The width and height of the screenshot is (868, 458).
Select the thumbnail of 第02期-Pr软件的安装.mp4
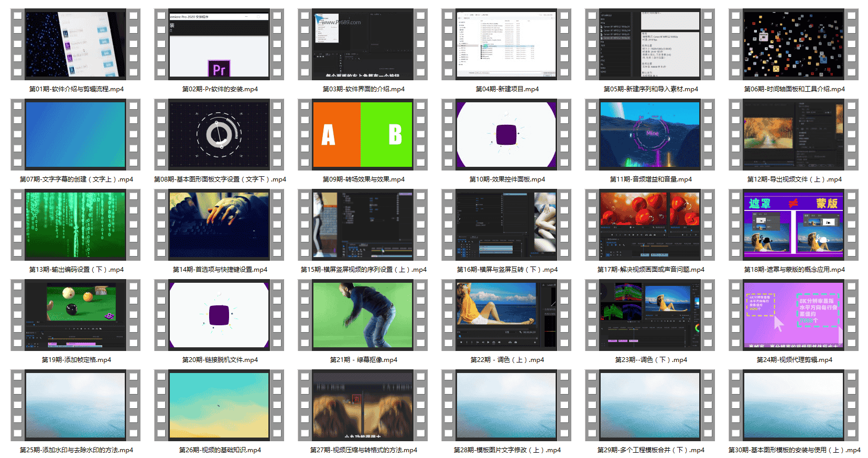[x=219, y=44]
